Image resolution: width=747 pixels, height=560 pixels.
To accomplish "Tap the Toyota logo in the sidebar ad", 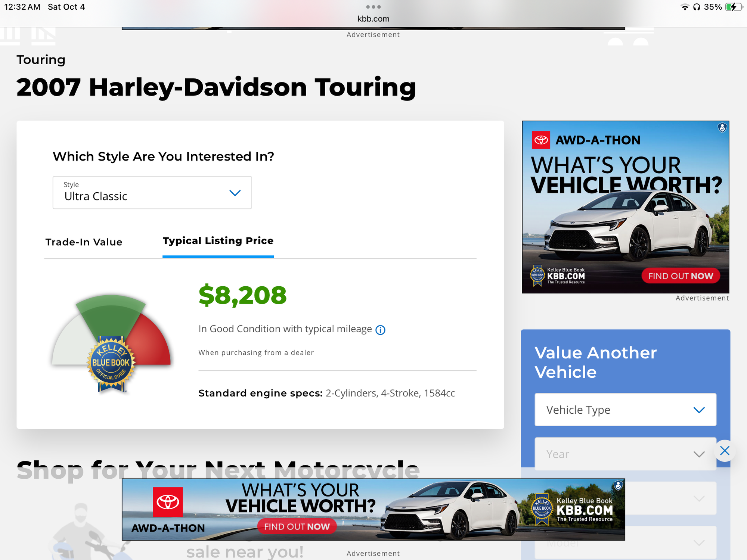I will pos(541,140).
